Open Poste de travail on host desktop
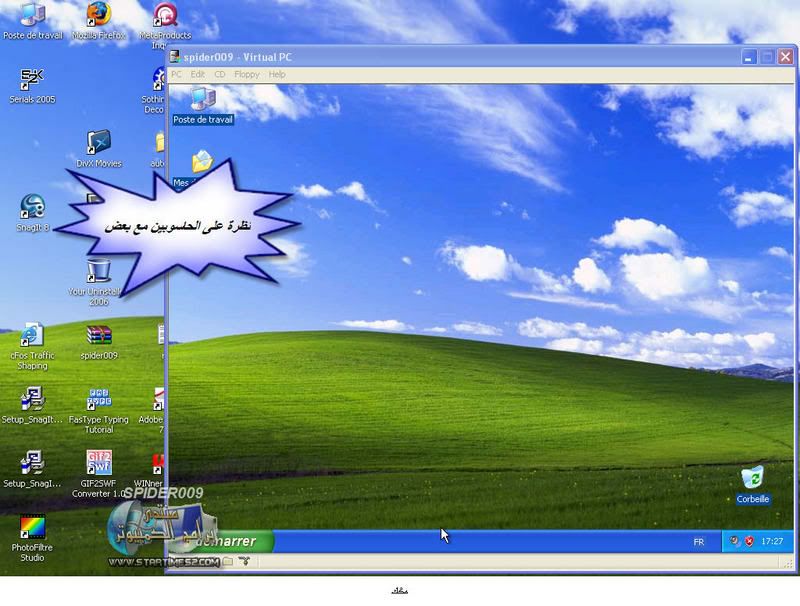800x606 pixels. click(33, 21)
